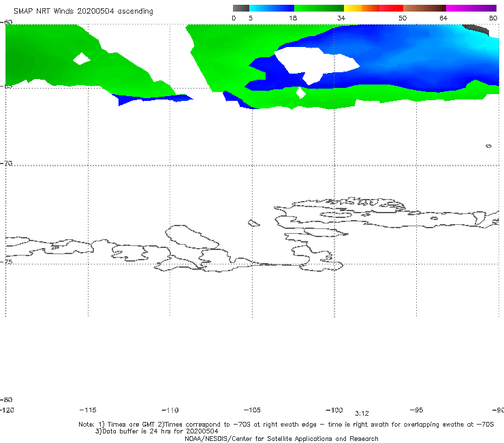
Task: Click the longitude label "-105"
Action: point(252,410)
